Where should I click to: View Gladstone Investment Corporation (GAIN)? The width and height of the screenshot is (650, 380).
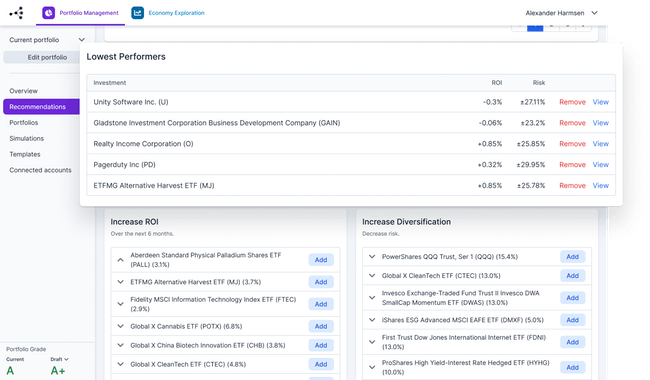600,123
